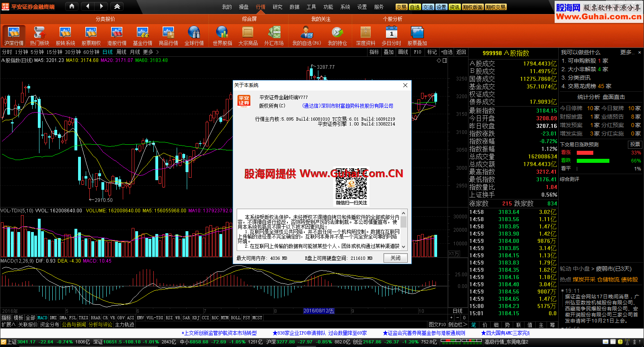The width and height of the screenshot is (644, 347).
Task: Click red 看涨 bullish vote bar
Action: click(585, 153)
